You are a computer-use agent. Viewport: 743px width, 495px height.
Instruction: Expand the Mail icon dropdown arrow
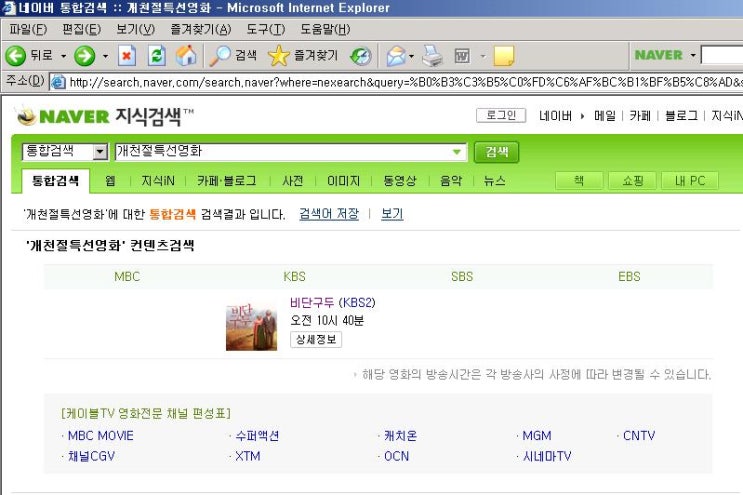click(x=411, y=56)
